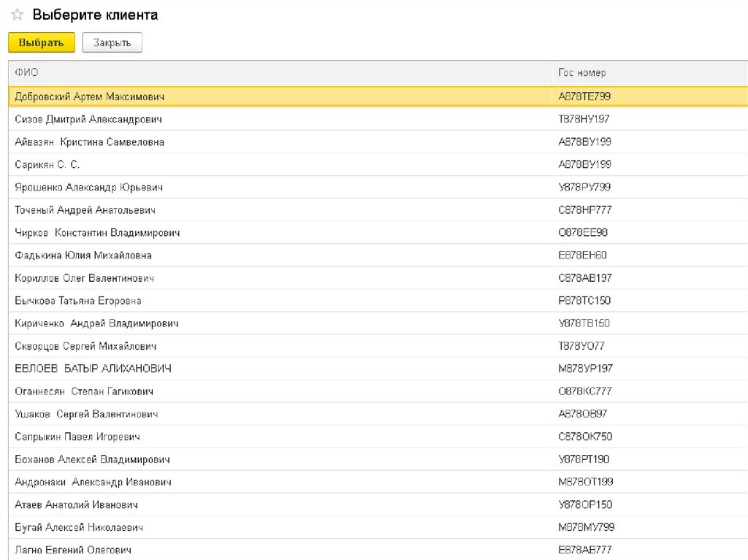Select Точеный Андрей Анатольевич entry
This screenshot has width=748, height=560.
[85, 210]
